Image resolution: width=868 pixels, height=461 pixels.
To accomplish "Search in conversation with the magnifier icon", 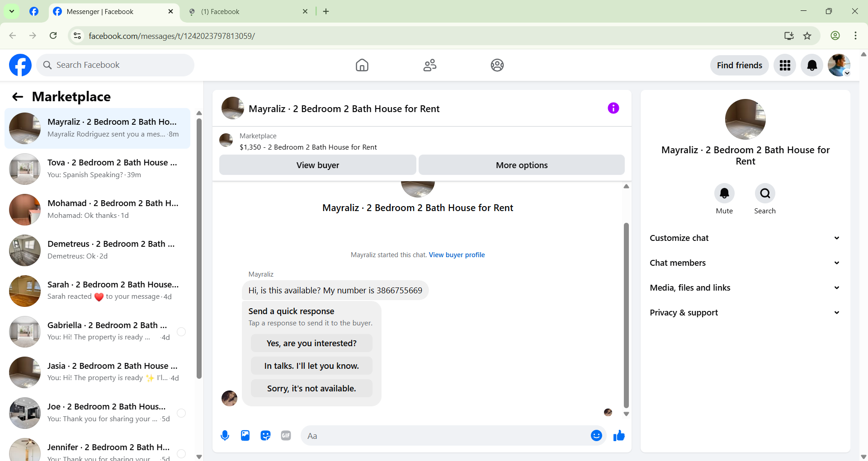I will pos(765,193).
